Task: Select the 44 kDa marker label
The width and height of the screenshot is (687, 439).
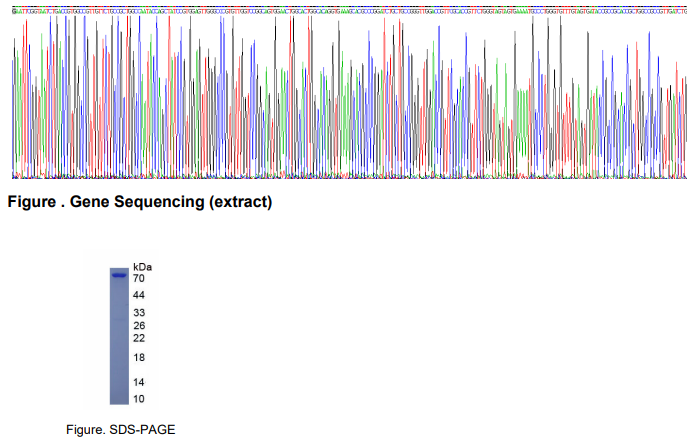Action: coord(139,296)
